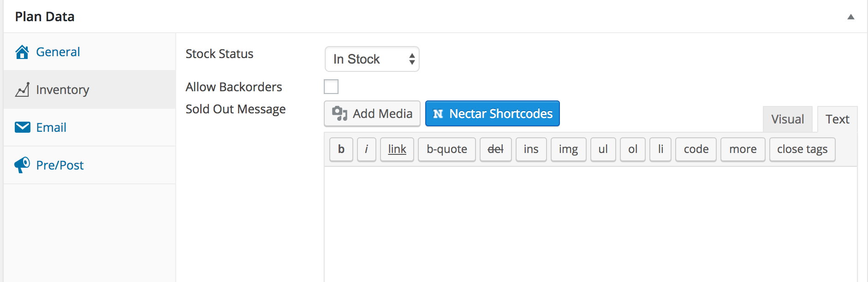Switch to the Visual editor tab
868x282 pixels.
787,119
